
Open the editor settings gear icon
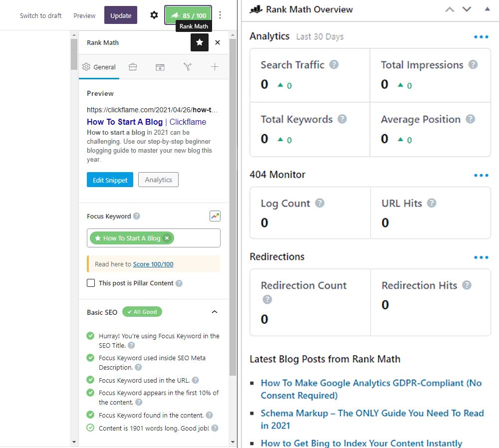(x=154, y=15)
